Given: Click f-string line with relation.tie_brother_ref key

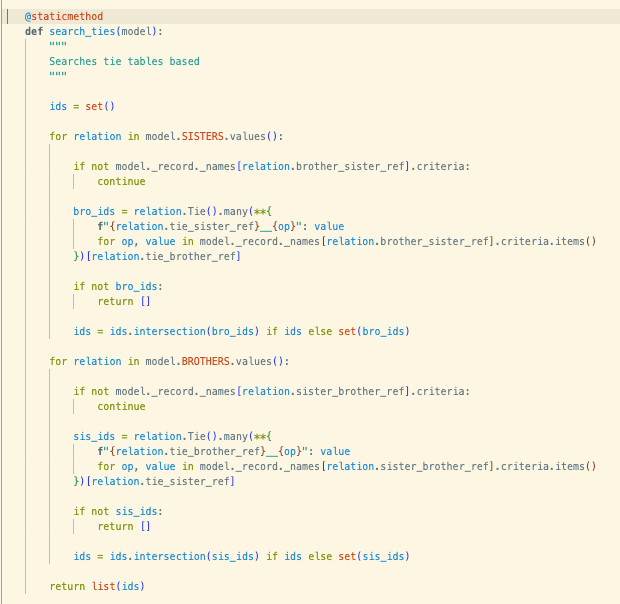Looking at the screenshot, I should click(x=224, y=451).
